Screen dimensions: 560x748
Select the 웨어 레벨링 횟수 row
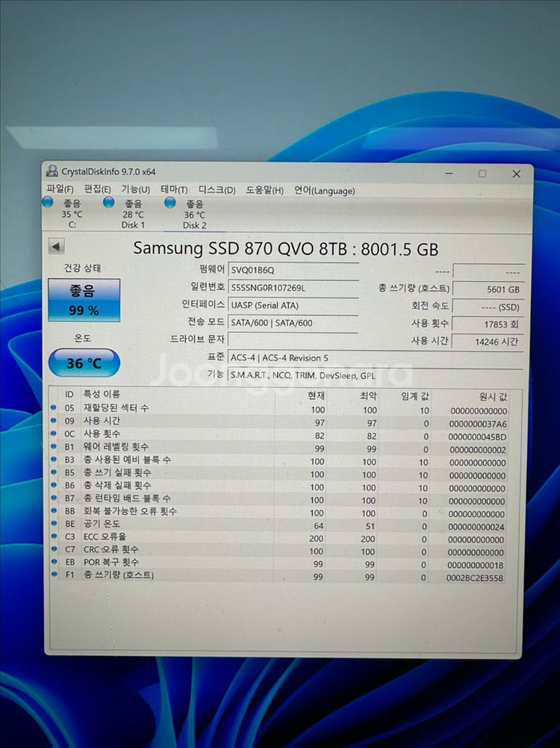279,447
